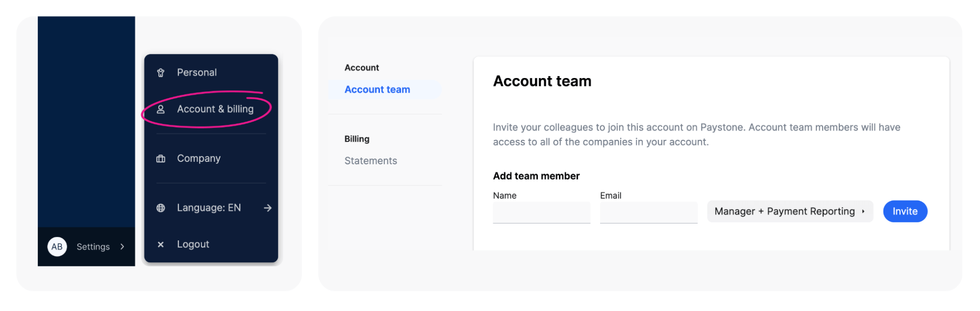The width and height of the screenshot is (980, 311).
Task: Click the globe icon next to Language: EN
Action: tap(161, 207)
